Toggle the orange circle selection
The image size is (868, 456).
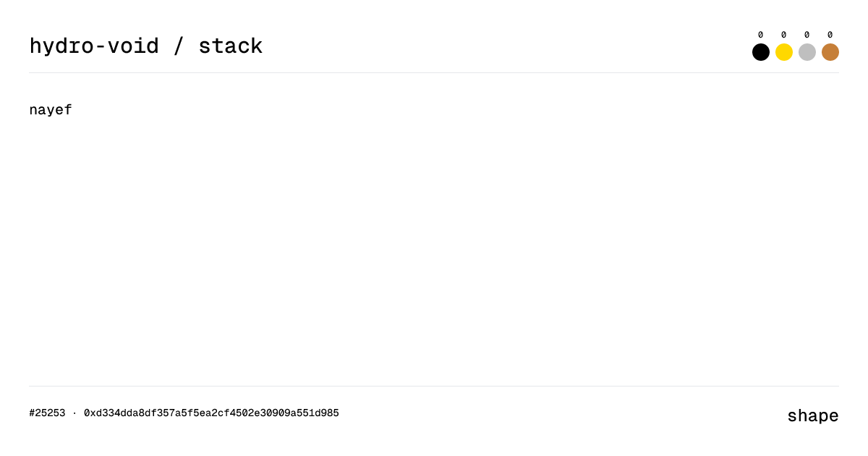[830, 52]
